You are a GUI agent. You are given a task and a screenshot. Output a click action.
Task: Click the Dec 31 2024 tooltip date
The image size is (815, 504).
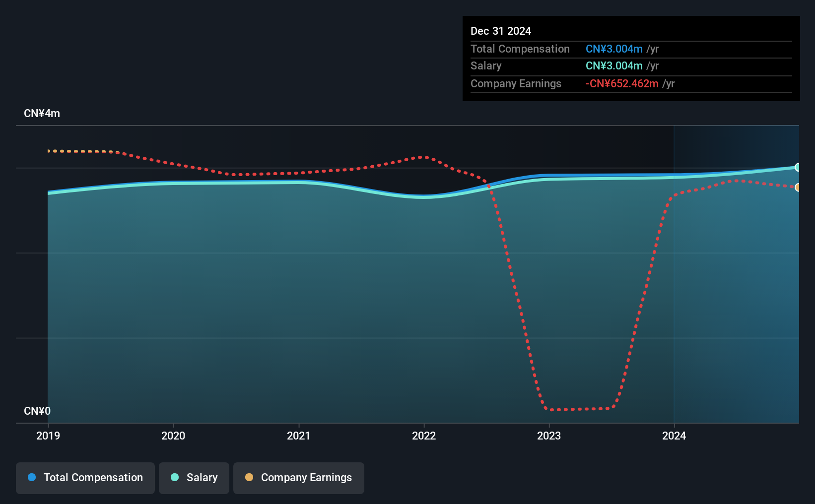point(501,31)
